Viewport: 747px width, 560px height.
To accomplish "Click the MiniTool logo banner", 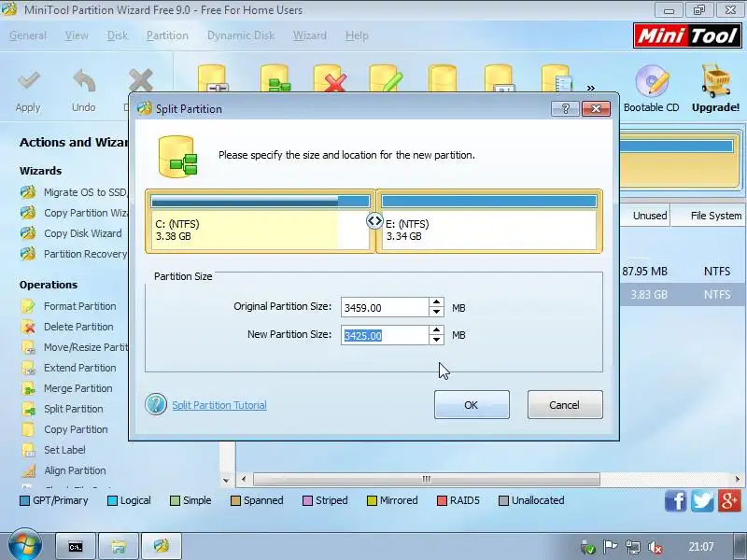I will [687, 35].
